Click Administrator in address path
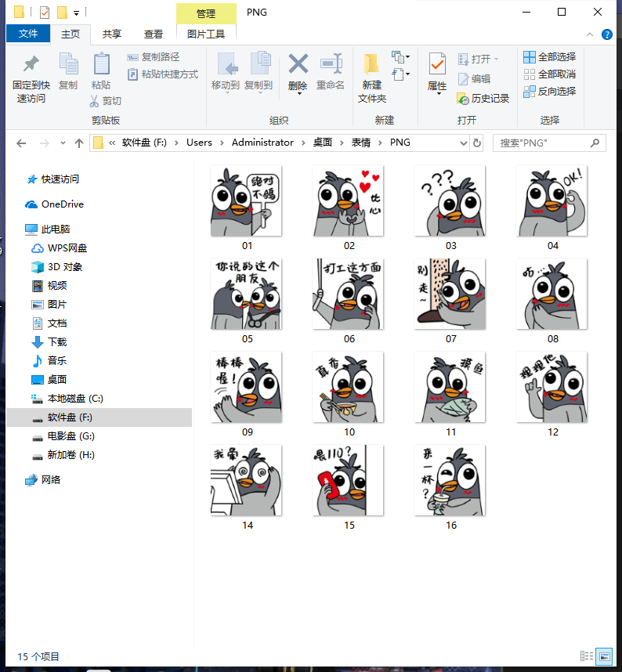 [x=262, y=143]
